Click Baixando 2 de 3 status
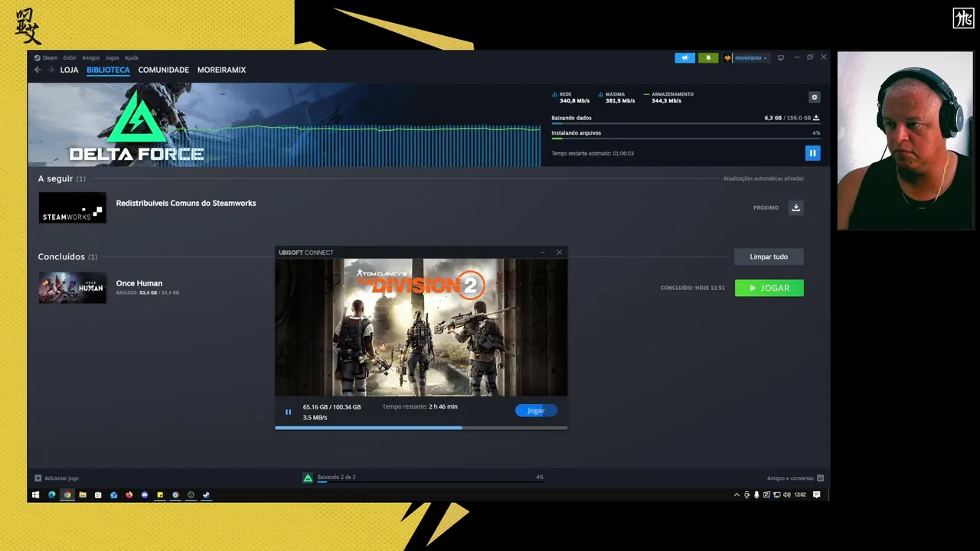 pyautogui.click(x=336, y=477)
